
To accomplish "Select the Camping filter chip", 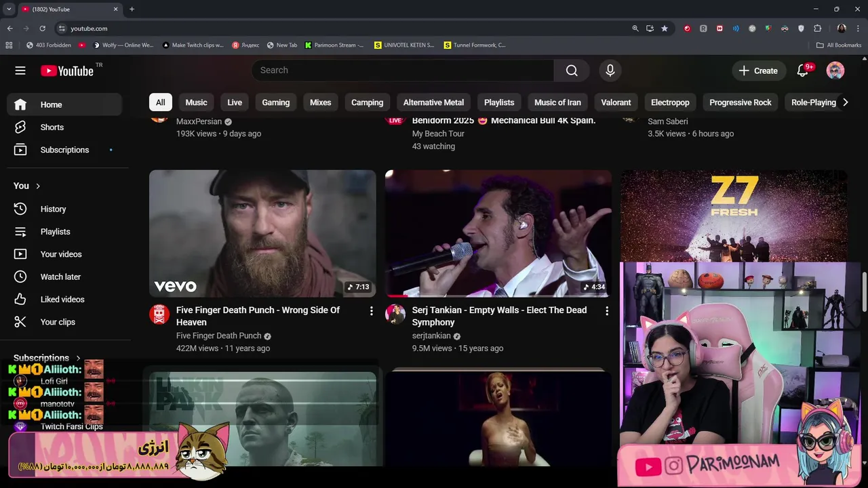I will point(367,102).
